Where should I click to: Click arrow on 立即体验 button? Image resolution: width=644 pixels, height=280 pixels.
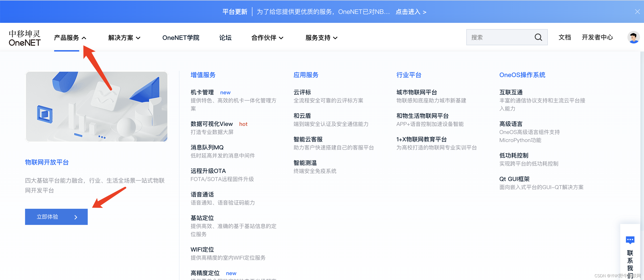[x=76, y=217]
